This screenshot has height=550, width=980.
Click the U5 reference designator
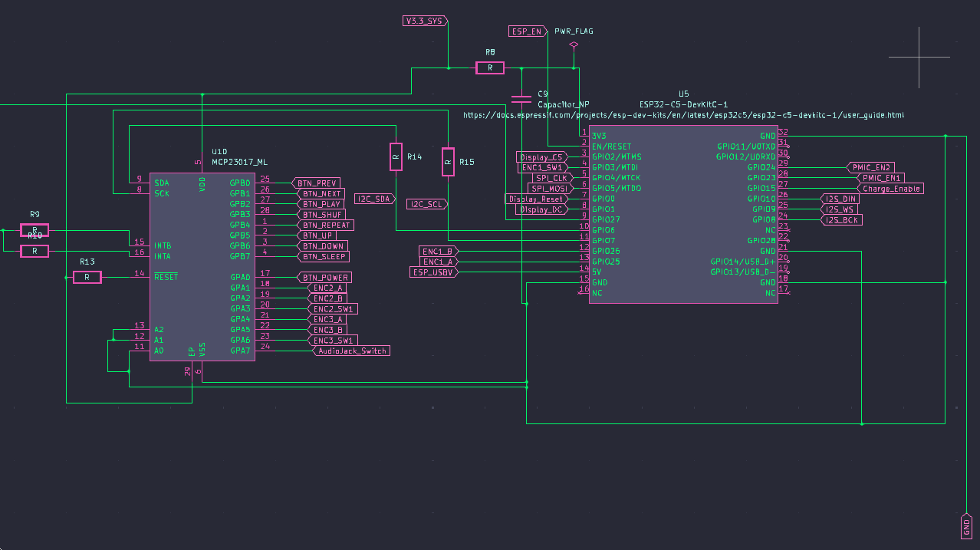tap(683, 94)
